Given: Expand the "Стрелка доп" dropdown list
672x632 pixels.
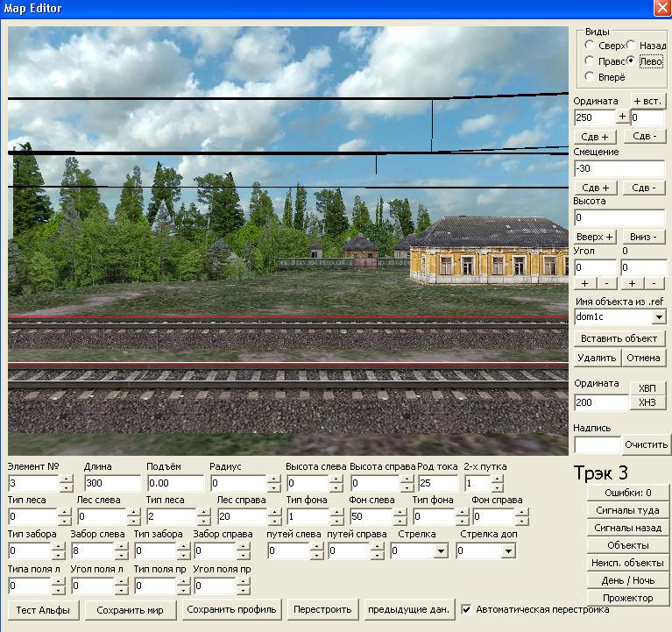Looking at the screenshot, I should (x=508, y=551).
